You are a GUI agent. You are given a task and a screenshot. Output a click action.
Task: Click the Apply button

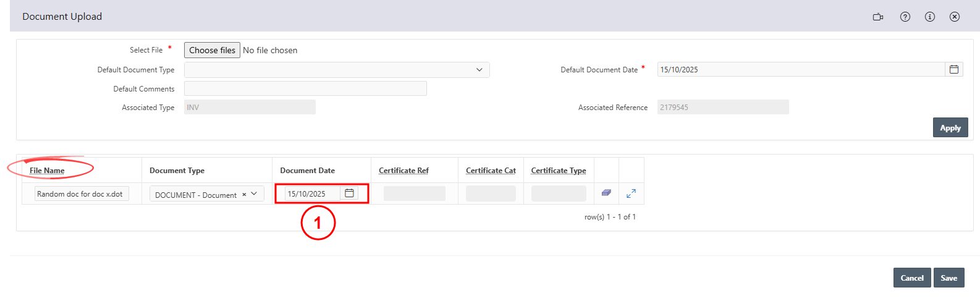[950, 128]
